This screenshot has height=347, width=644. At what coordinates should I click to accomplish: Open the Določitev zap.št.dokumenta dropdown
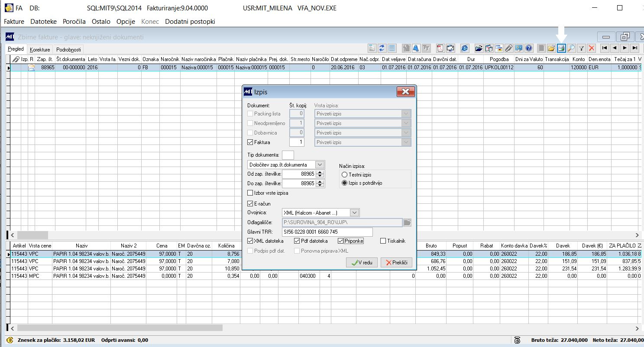point(320,165)
